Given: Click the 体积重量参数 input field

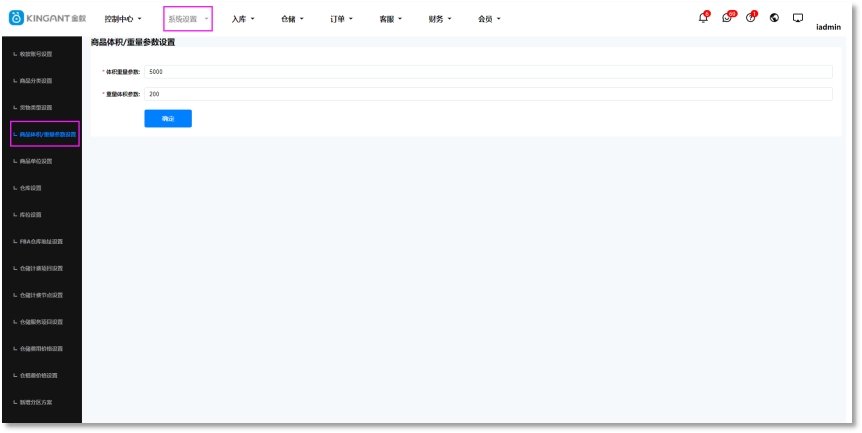Looking at the screenshot, I should pos(488,72).
